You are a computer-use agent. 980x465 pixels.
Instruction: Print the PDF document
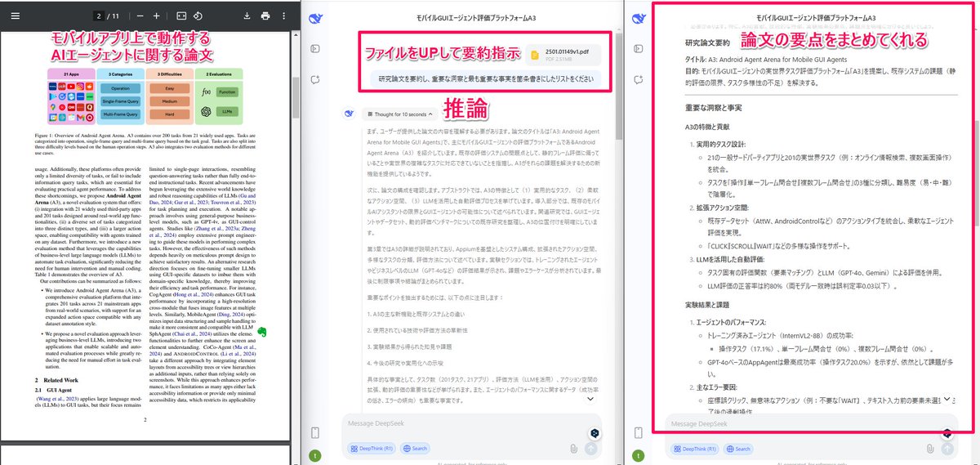pos(265,16)
